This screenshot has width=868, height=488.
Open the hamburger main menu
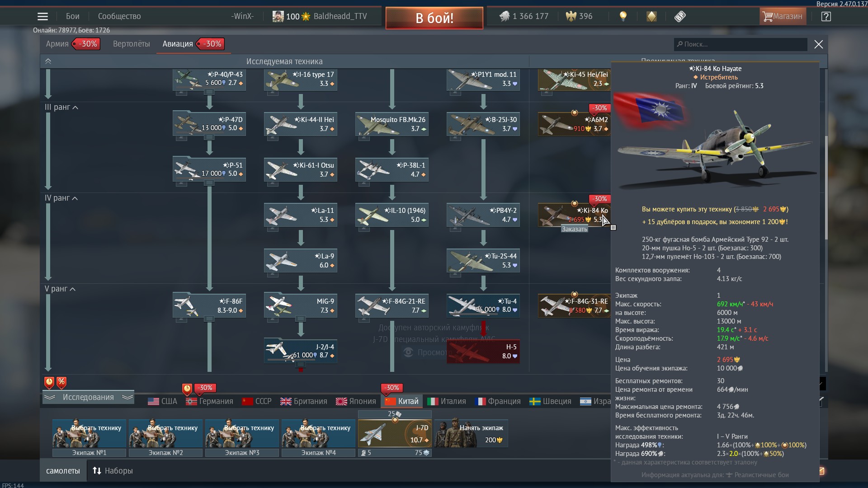point(42,16)
